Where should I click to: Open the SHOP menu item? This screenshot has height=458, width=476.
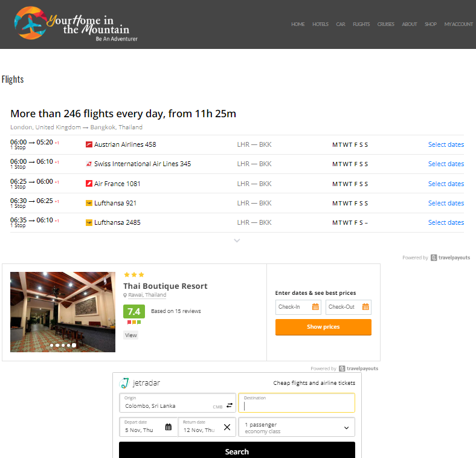click(x=431, y=24)
